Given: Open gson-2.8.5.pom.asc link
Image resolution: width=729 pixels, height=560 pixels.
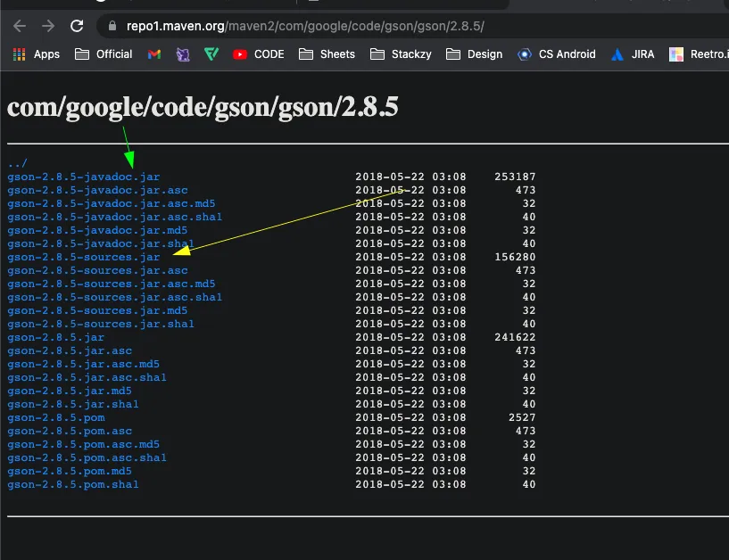Looking at the screenshot, I should 70,432.
